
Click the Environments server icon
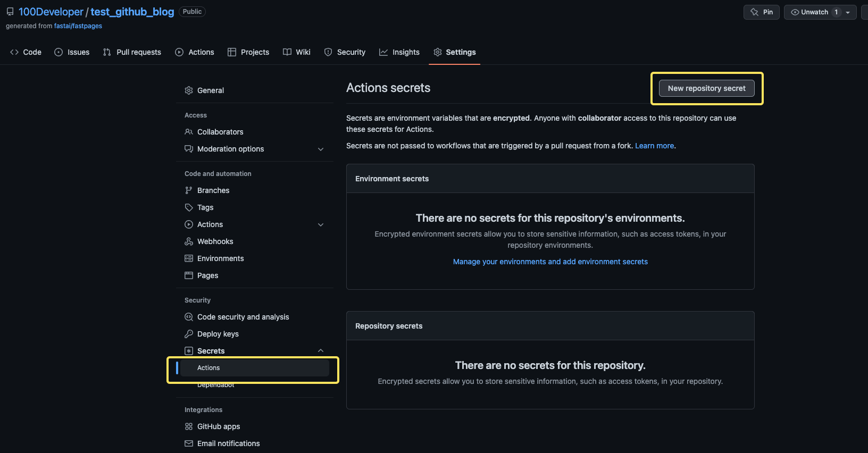tap(189, 258)
